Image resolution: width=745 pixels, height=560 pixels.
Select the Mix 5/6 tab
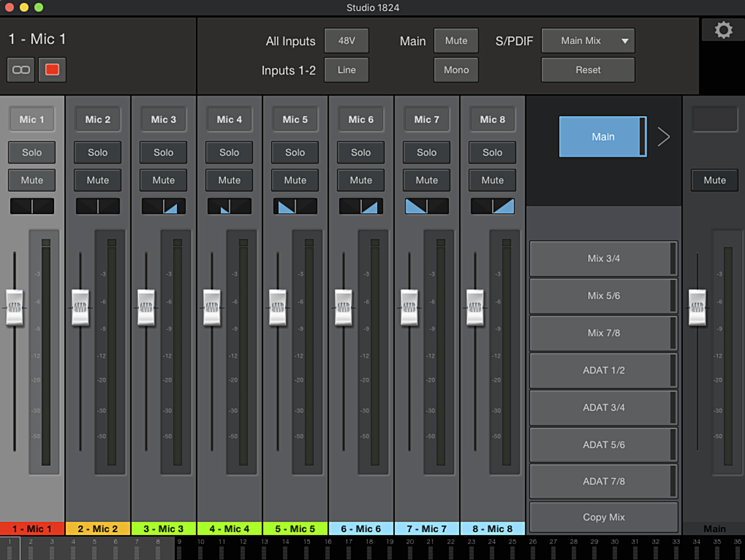pos(604,295)
